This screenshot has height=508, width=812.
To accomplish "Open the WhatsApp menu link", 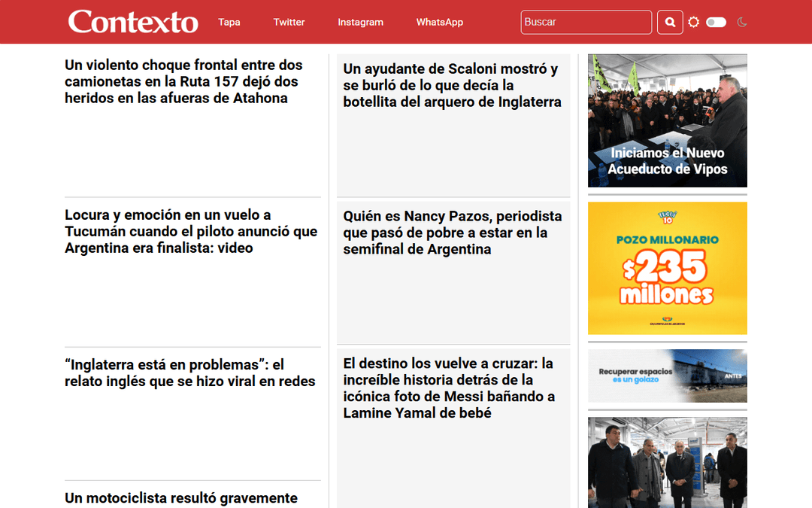I will (x=440, y=23).
